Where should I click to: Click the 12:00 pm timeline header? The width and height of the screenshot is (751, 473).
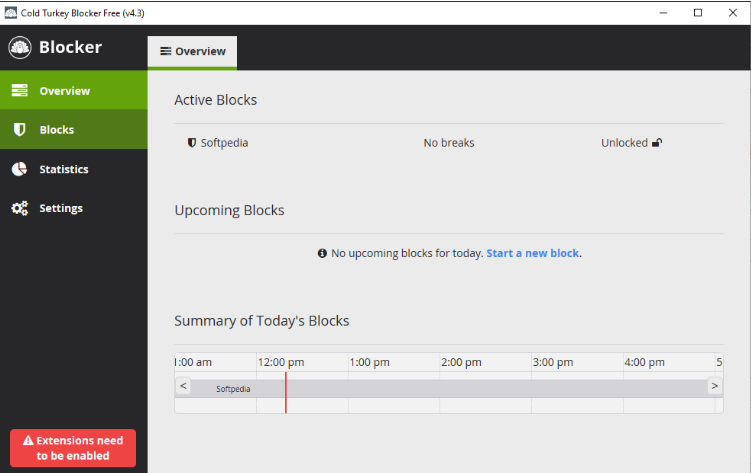click(281, 362)
